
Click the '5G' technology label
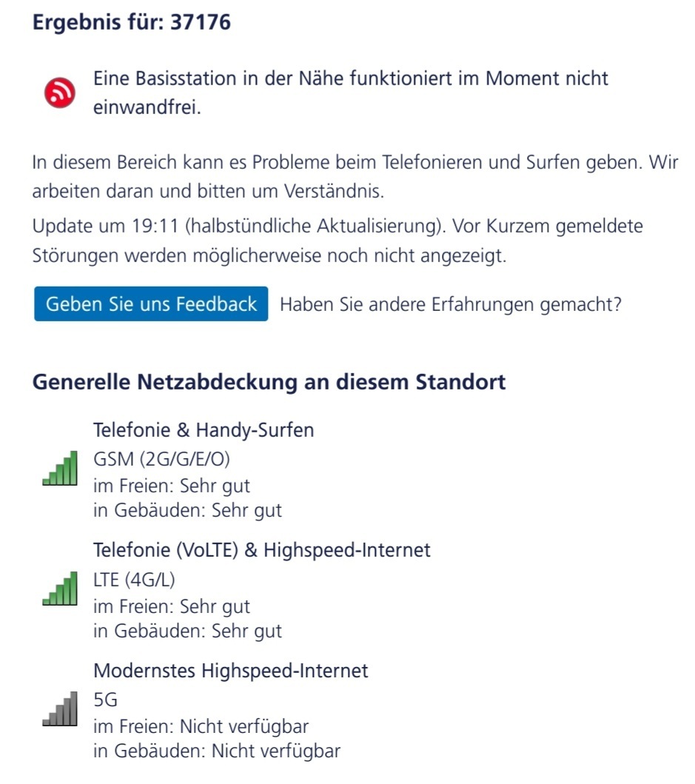click(106, 700)
